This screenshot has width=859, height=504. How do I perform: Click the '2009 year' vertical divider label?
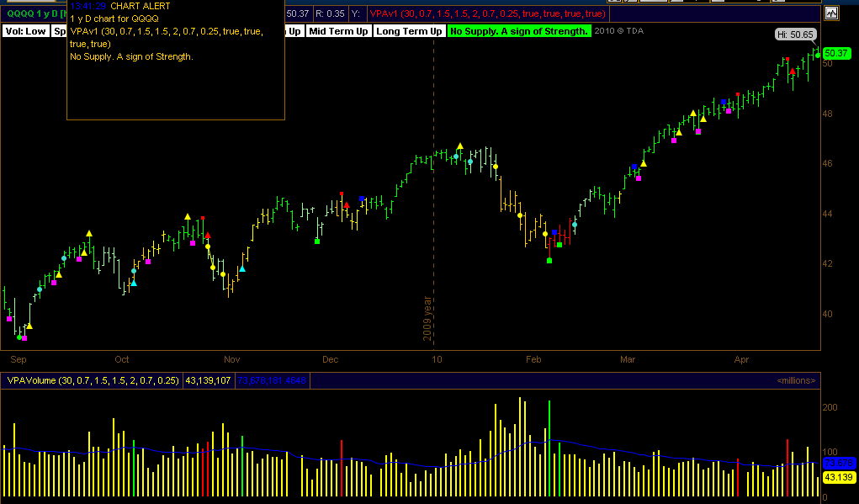tap(428, 319)
